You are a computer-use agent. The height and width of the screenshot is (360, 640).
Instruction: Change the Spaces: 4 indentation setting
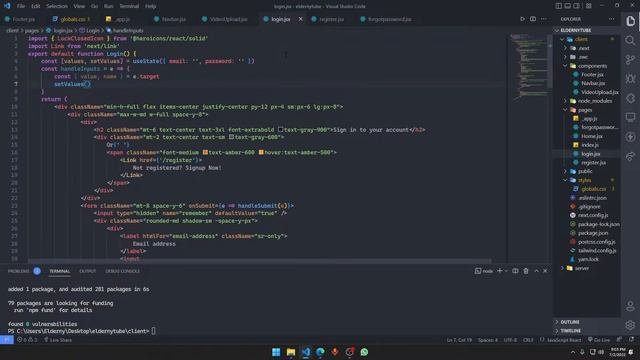[488, 340]
